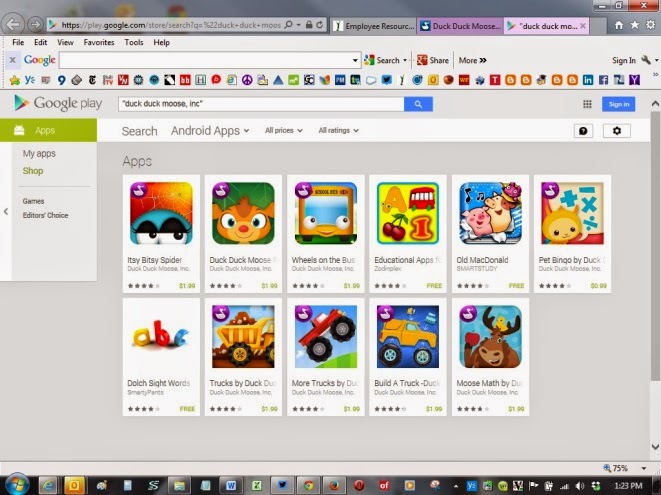Open browser Tools gear icon

(x=650, y=25)
